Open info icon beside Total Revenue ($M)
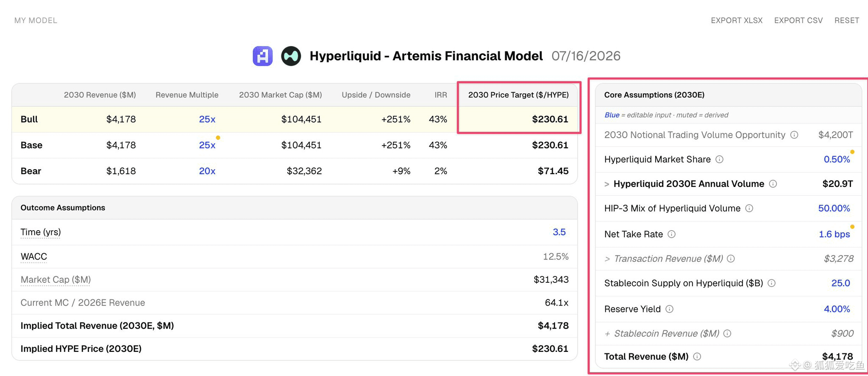Viewport: 868px width, 376px height. (x=697, y=357)
